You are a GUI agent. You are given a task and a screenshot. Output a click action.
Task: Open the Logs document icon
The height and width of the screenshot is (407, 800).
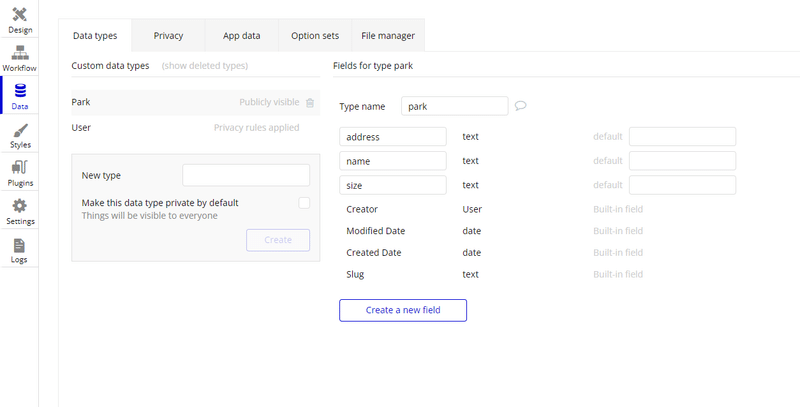[20, 245]
